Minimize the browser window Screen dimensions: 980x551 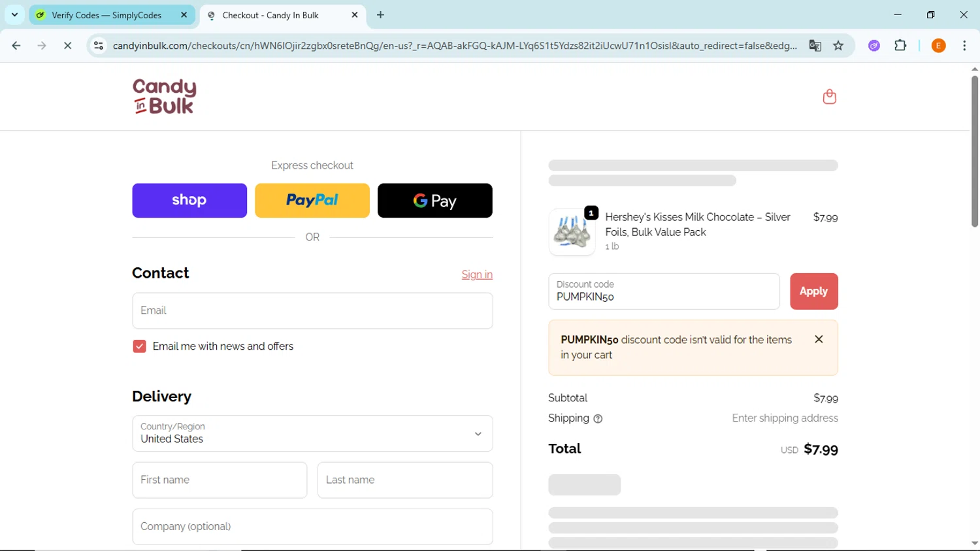click(898, 14)
